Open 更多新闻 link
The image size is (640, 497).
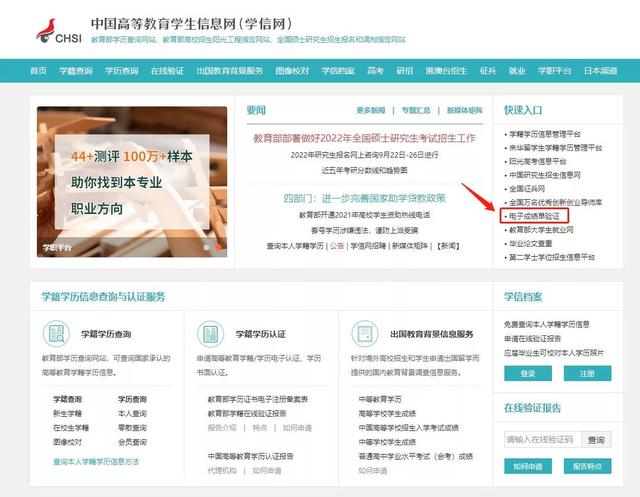[x=371, y=110]
